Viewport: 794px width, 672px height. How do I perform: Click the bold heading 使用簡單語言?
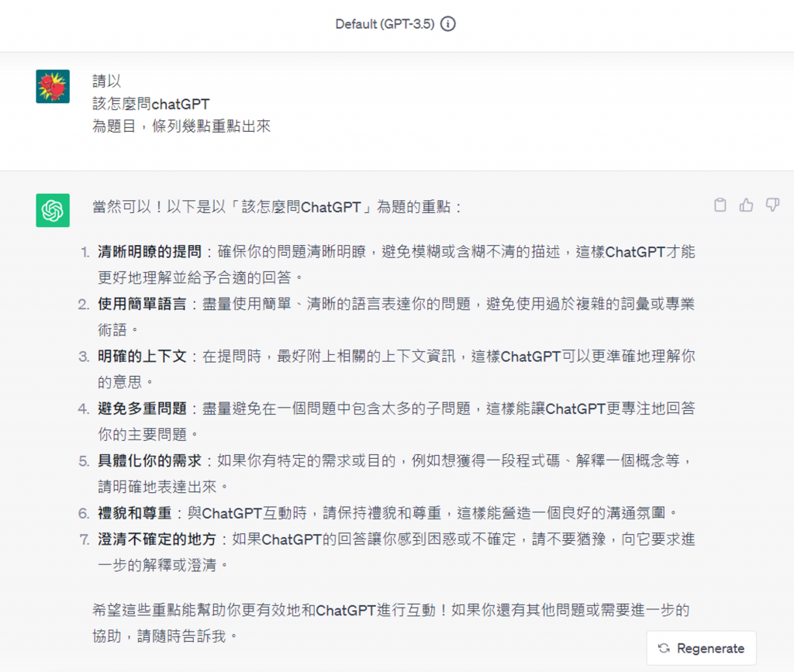tap(142, 304)
